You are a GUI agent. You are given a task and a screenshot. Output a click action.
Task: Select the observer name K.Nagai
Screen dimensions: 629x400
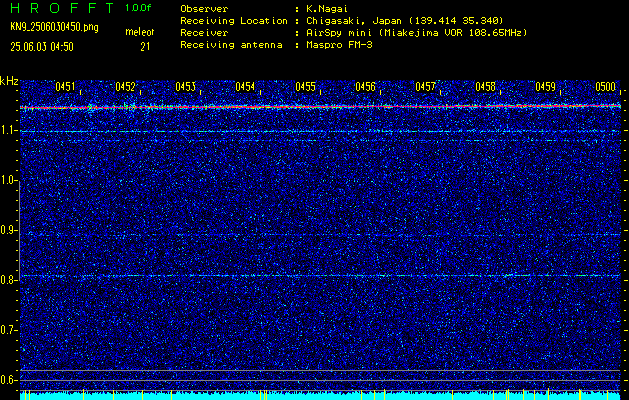pos(327,9)
